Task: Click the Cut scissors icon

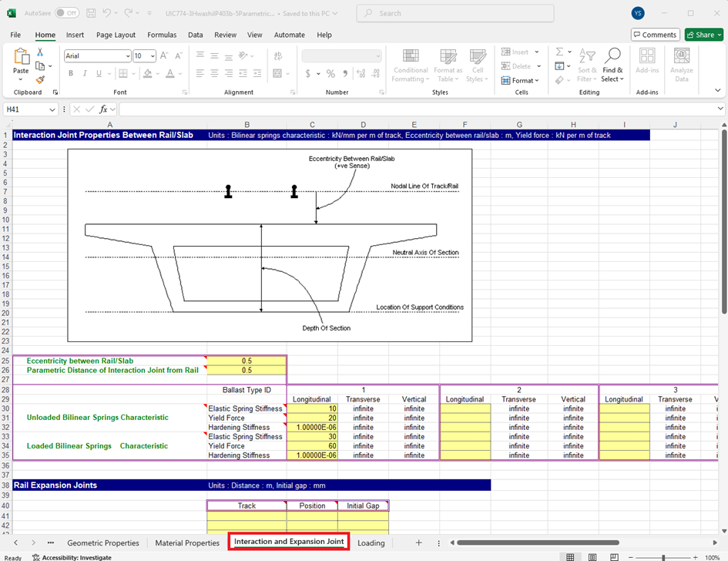Action: point(40,52)
